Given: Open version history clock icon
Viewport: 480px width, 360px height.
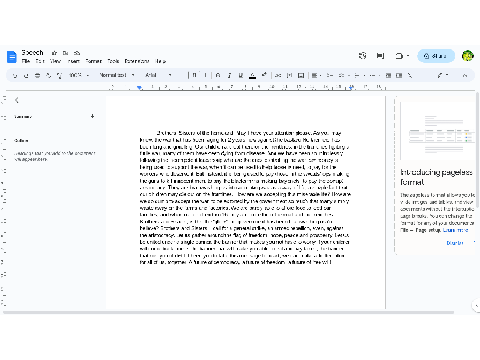Looking at the screenshot, I should coord(362,56).
